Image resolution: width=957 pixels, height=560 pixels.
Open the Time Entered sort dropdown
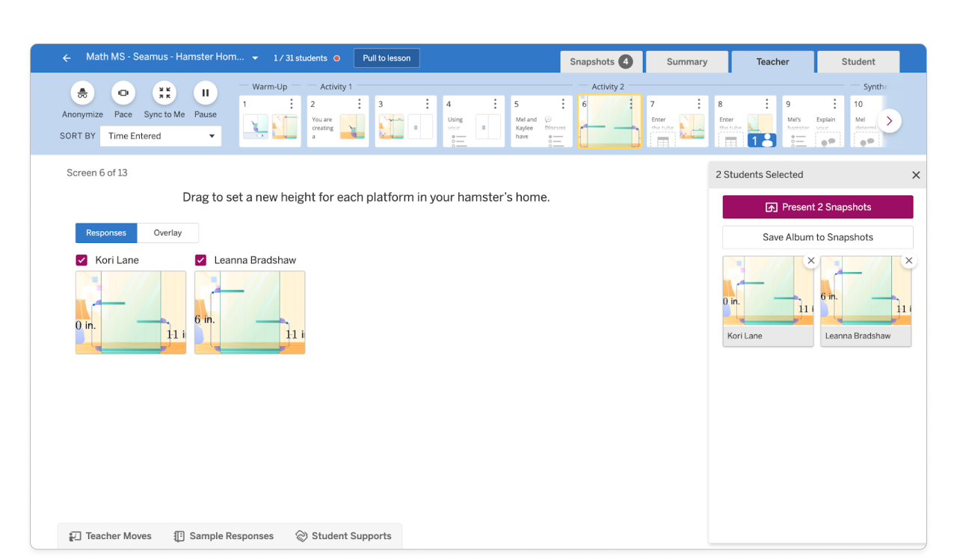point(160,135)
